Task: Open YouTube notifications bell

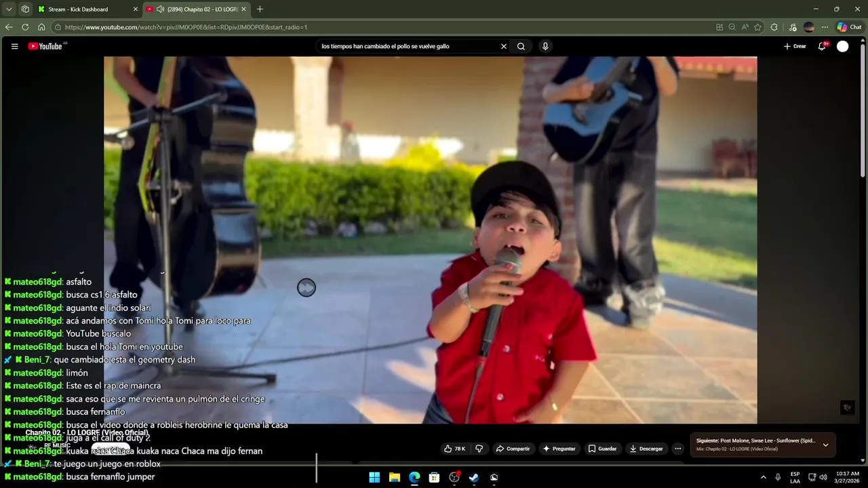Action: point(822,46)
